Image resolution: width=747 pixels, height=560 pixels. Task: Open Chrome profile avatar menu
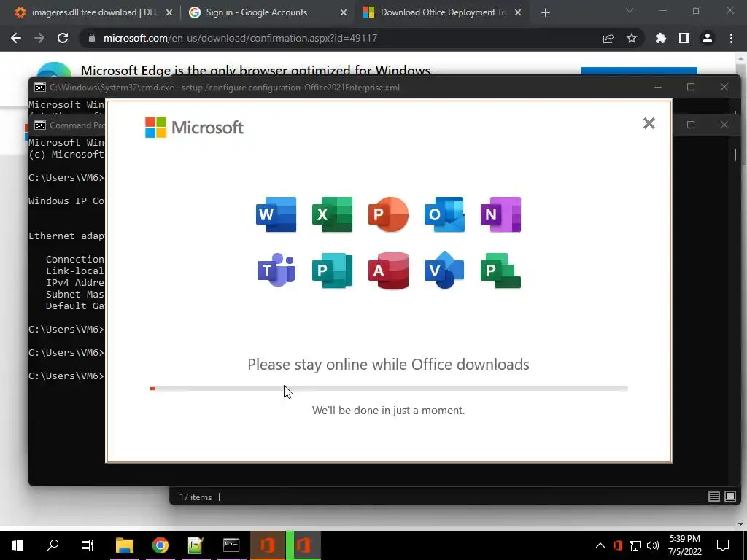(708, 38)
